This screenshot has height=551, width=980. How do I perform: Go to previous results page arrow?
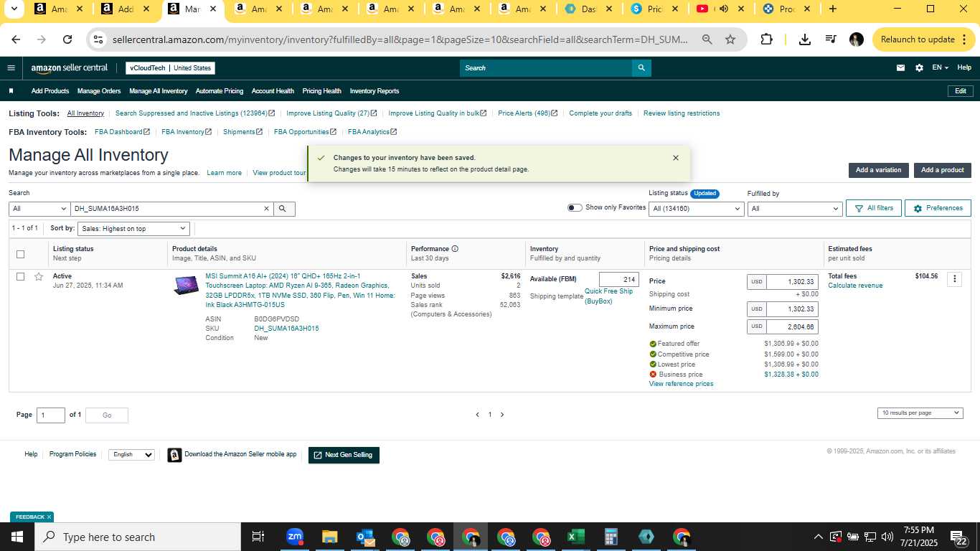477,415
